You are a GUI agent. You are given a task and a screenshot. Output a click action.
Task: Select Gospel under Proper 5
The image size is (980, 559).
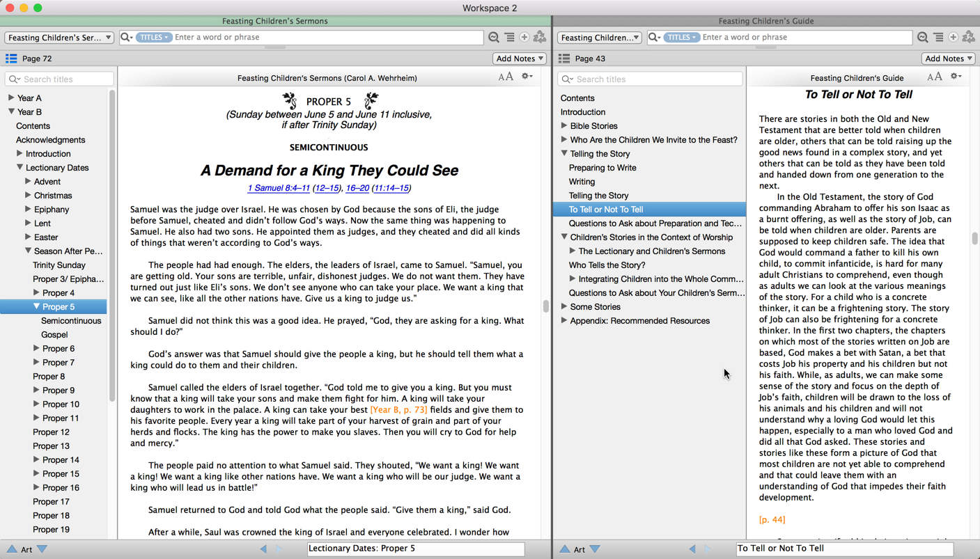pos(54,335)
